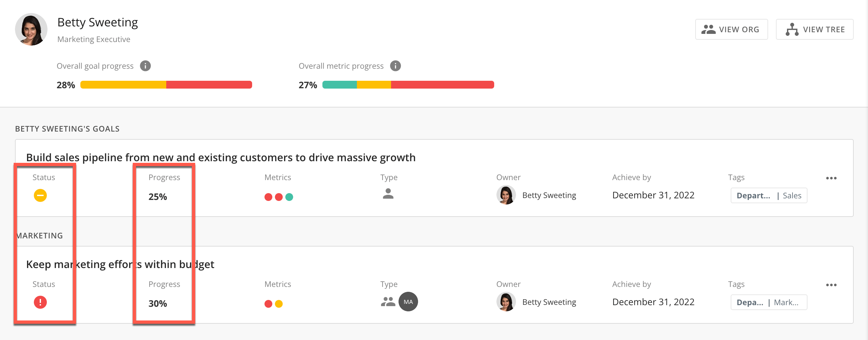This screenshot has height=340, width=868.
Task: Open three-dot menu for marketing budget goal
Action: [x=831, y=285]
